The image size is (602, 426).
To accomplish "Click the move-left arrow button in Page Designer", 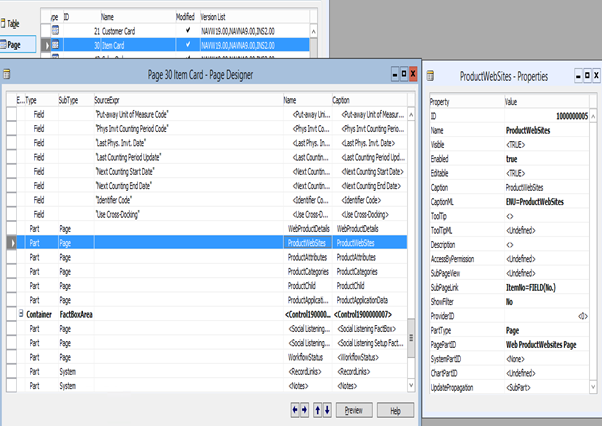I will (x=295, y=410).
